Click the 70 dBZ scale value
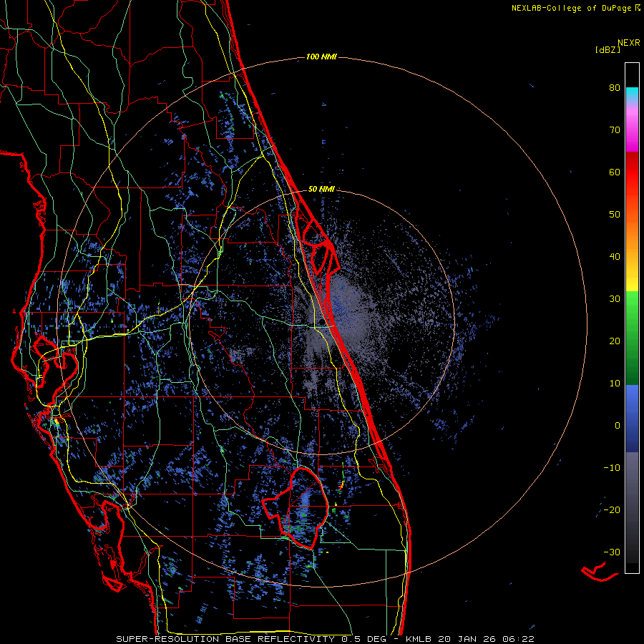Viewport: 644px width, 644px height. (x=615, y=130)
